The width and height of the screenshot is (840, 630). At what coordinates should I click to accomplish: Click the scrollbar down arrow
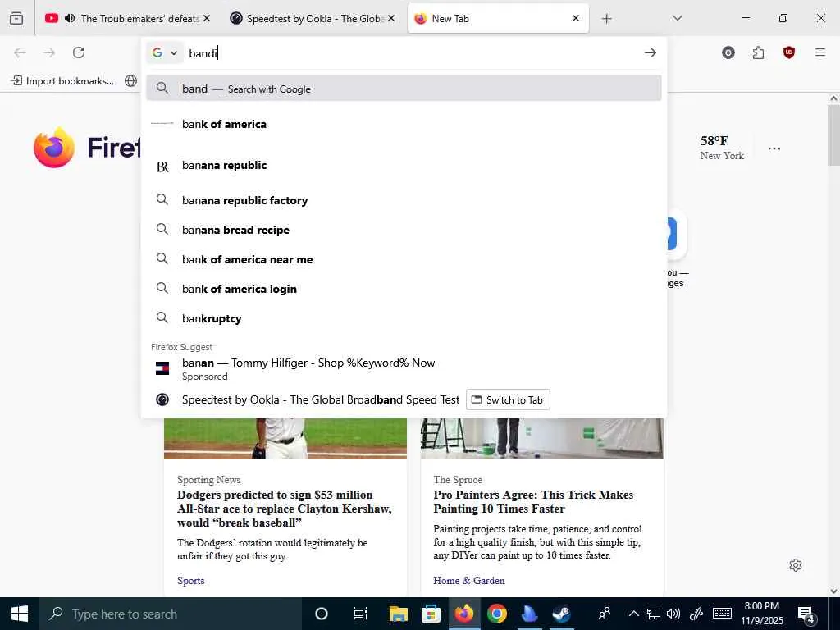[833, 591]
